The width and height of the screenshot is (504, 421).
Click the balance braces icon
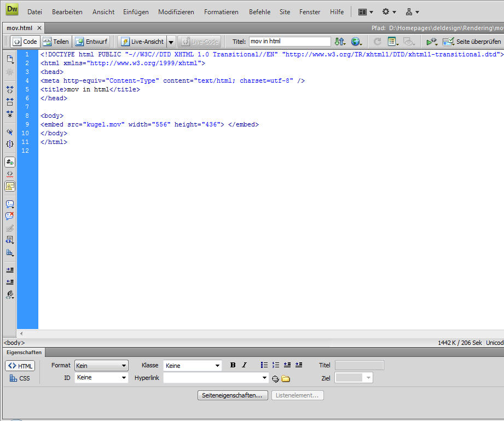coord(10,144)
